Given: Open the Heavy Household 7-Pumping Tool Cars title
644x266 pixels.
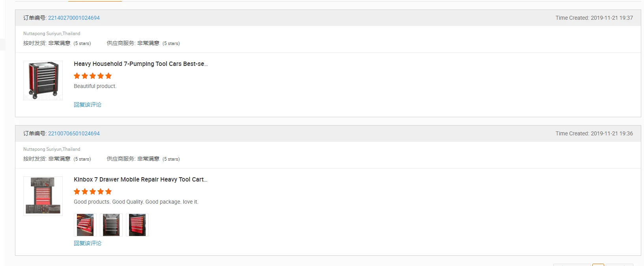Looking at the screenshot, I should click(x=140, y=64).
